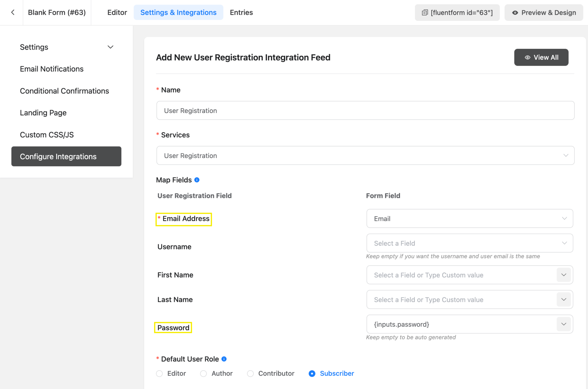This screenshot has width=588, height=389.
Task: Click the eye icon inside Preview & Design
Action: (515, 13)
